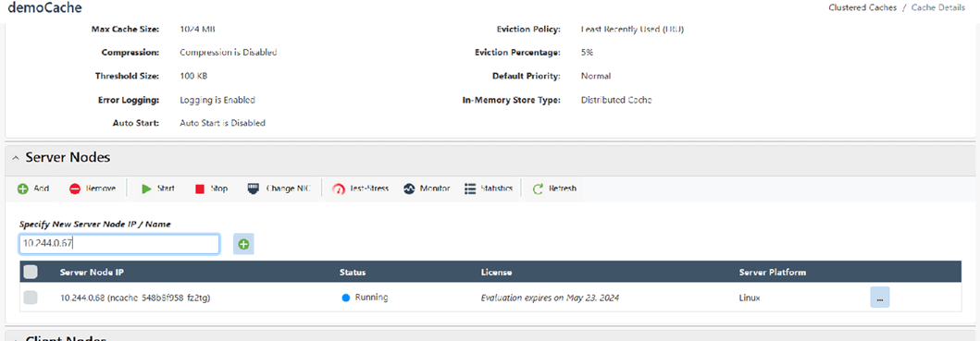Click the Compression is Disabled value

click(x=229, y=53)
